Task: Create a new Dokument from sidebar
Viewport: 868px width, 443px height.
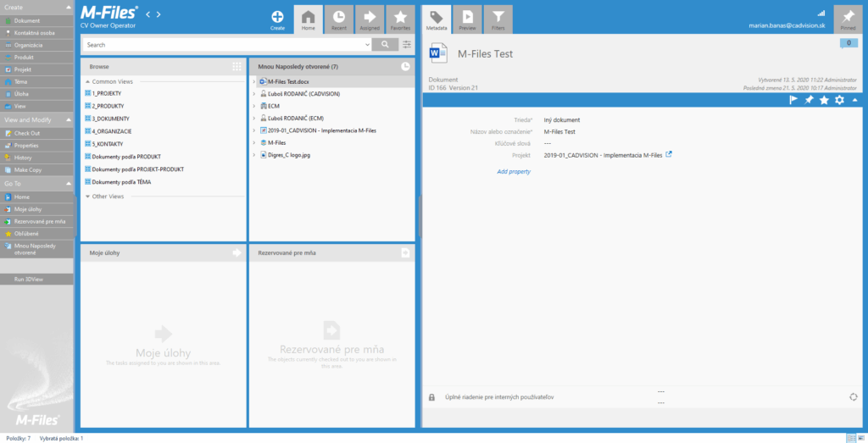Action: click(36, 20)
